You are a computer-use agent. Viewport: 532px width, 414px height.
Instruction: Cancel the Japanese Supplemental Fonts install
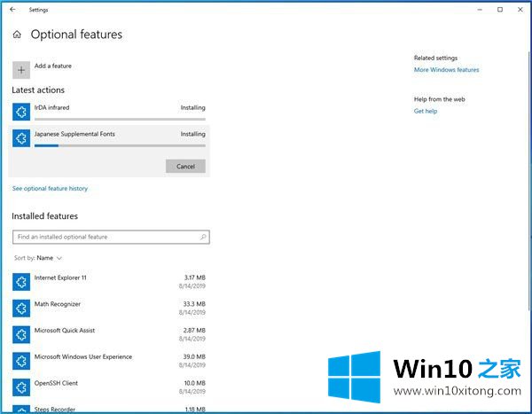click(x=185, y=167)
